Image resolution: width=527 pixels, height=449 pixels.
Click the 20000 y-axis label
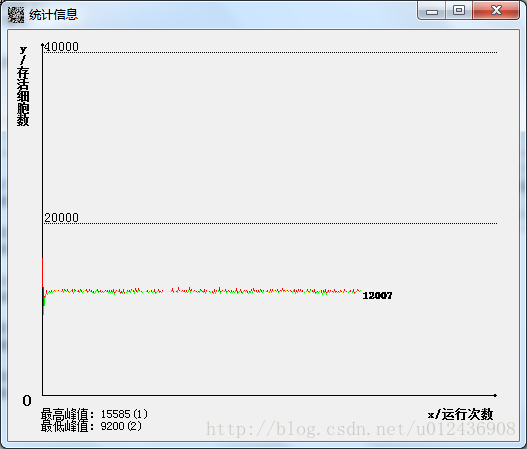click(x=62, y=218)
